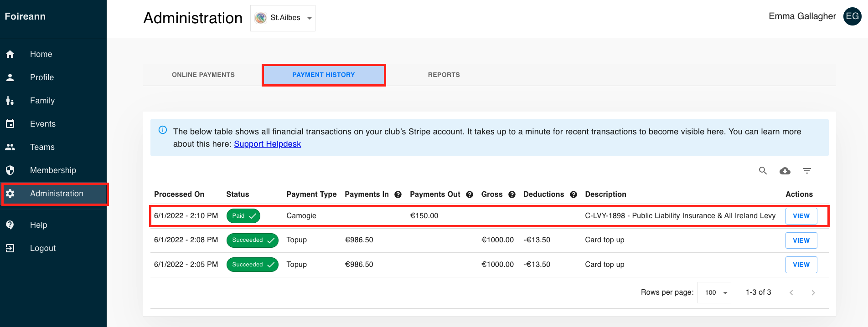The image size is (868, 327).
Task: Click the Camogie payment type cell
Action: coord(301,216)
